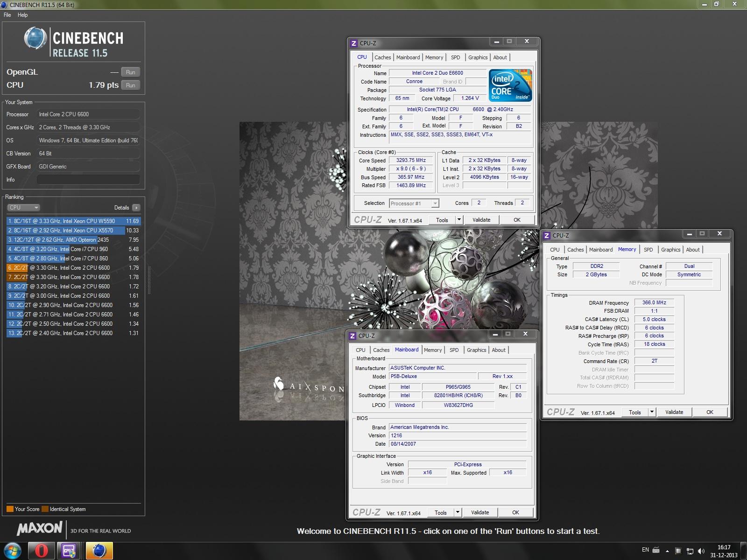This screenshot has width=747, height=560.
Task: Run the CPU benchmark
Action: point(131,85)
